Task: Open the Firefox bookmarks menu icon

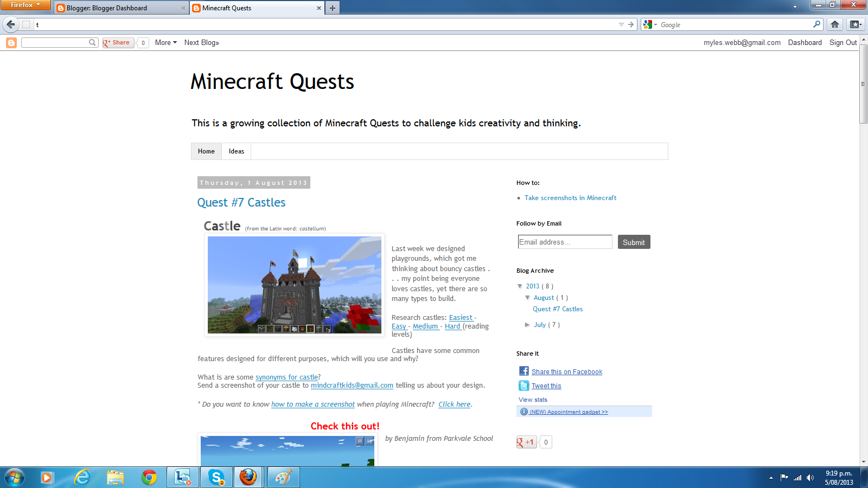Action: coord(856,24)
